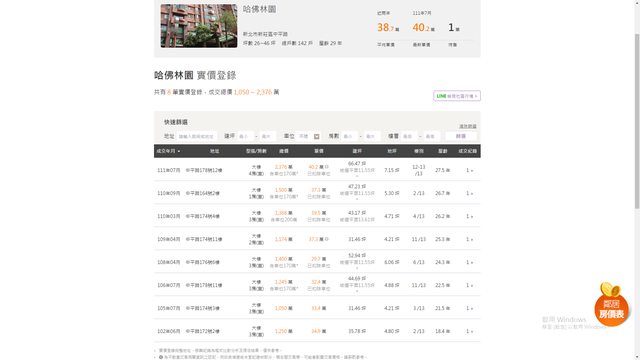The width and height of the screenshot is (640, 360).
Task: Expand transaction record arrow for 111年07月 row
Action: (x=472, y=171)
